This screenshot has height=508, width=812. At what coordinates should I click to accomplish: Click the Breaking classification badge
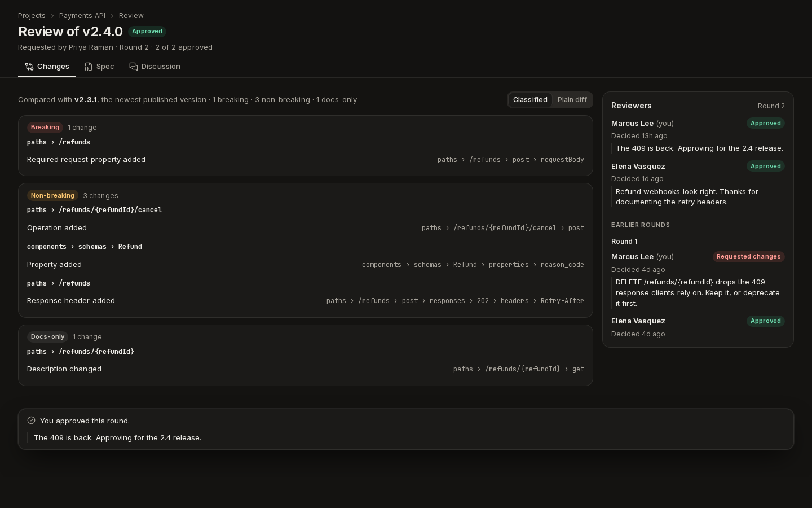pos(45,128)
